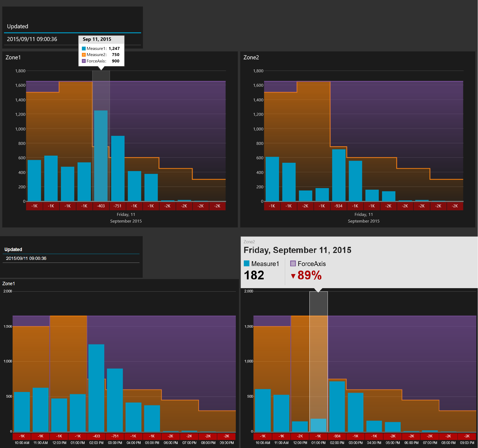
Task: Click '2,000' axis label on hourly Zone1 chart
Action: 7,291
